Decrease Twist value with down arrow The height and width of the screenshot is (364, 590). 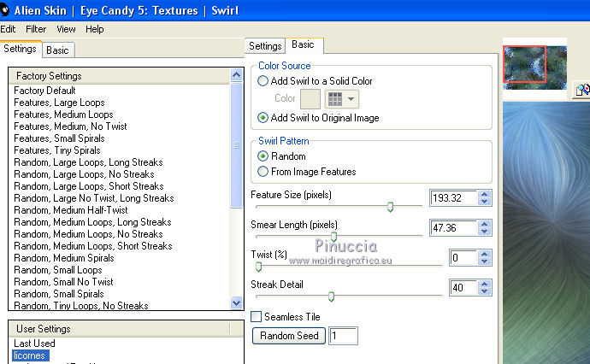coord(485,261)
